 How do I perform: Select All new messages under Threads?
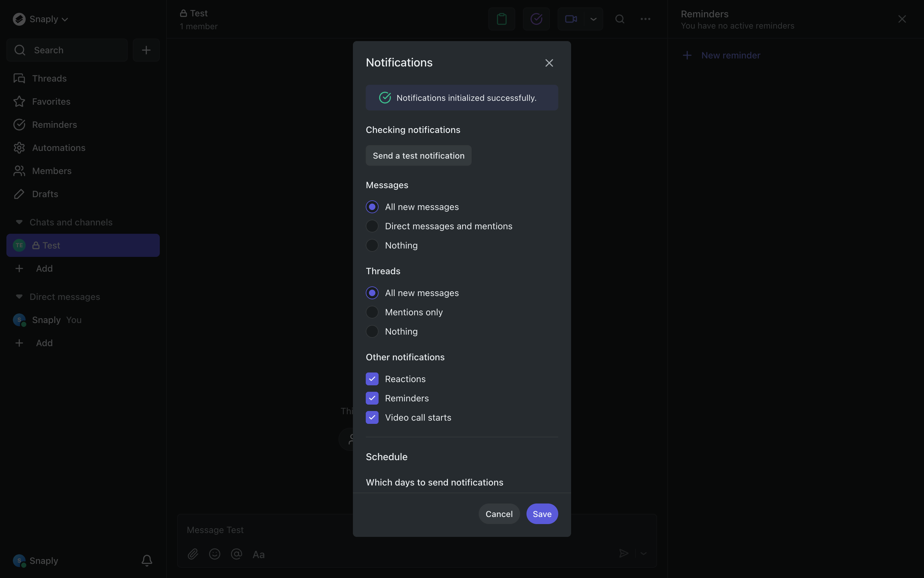coord(372,293)
